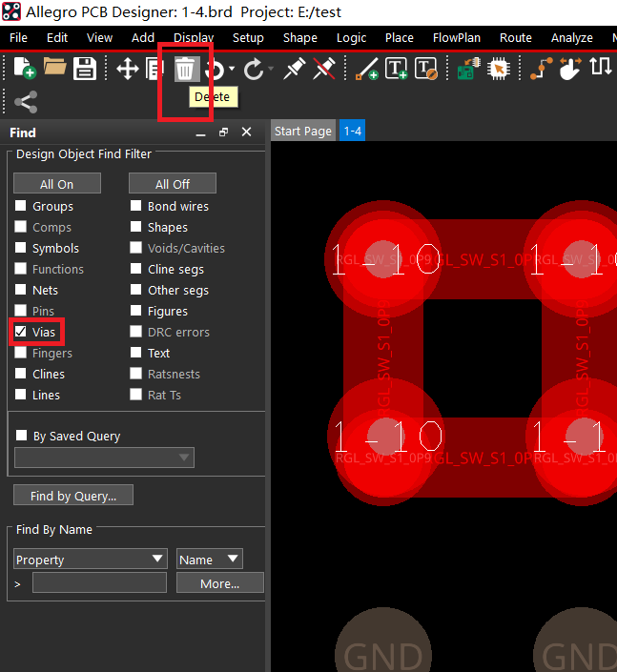Click the All Off button

pyautogui.click(x=173, y=184)
